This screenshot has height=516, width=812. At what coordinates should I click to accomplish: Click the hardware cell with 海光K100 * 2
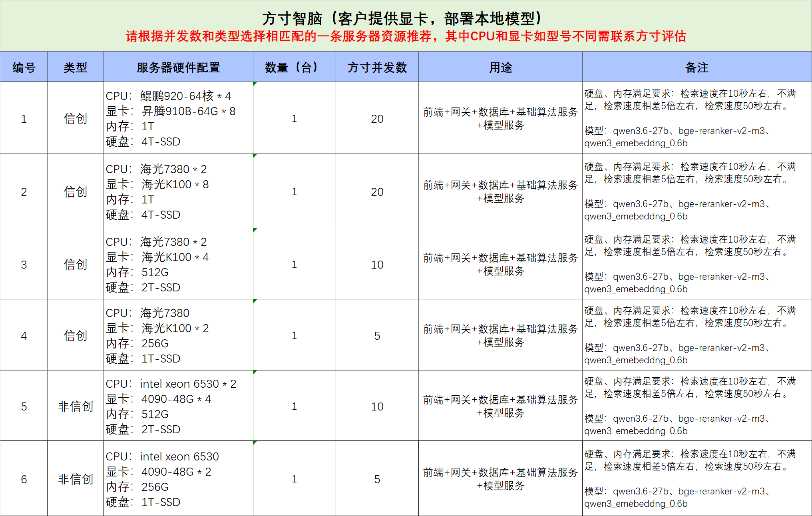[178, 335]
